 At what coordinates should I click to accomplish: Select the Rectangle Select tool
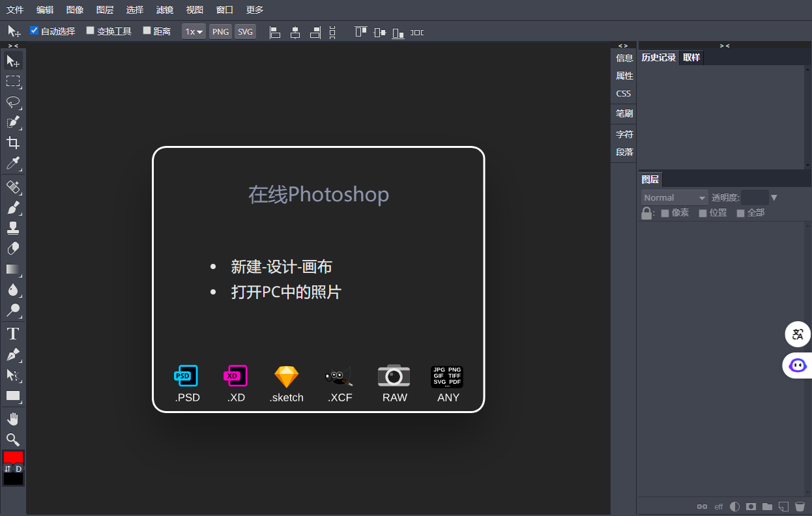click(x=13, y=81)
